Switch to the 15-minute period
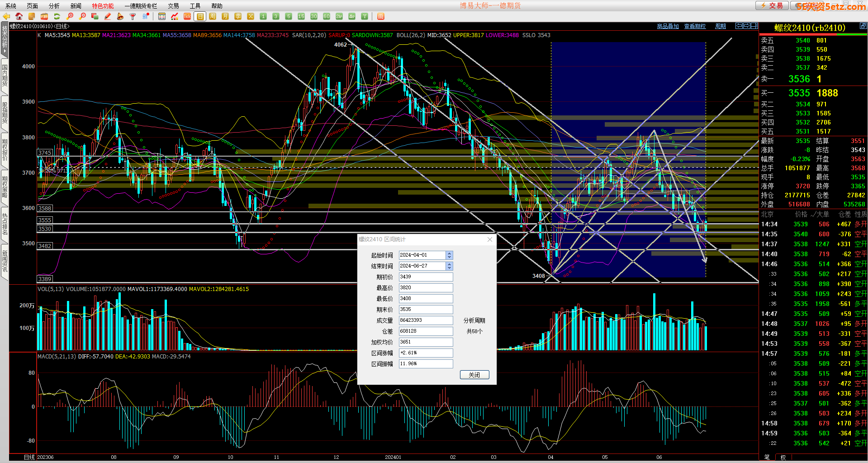Viewport: 868px width, 463px height. click(301, 16)
